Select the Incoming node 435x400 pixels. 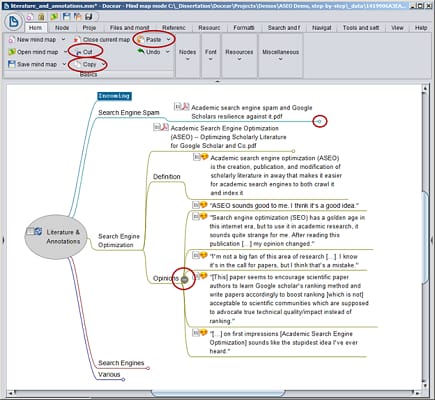pos(114,96)
